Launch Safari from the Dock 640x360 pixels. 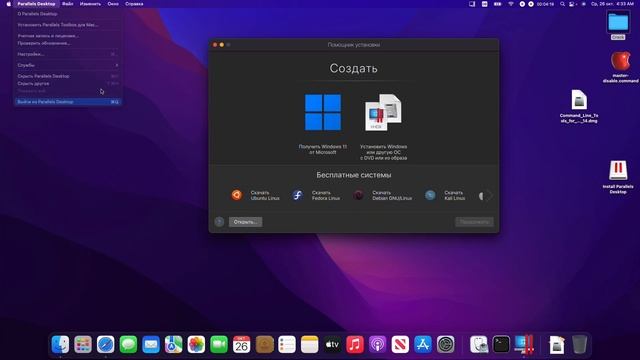(106, 344)
